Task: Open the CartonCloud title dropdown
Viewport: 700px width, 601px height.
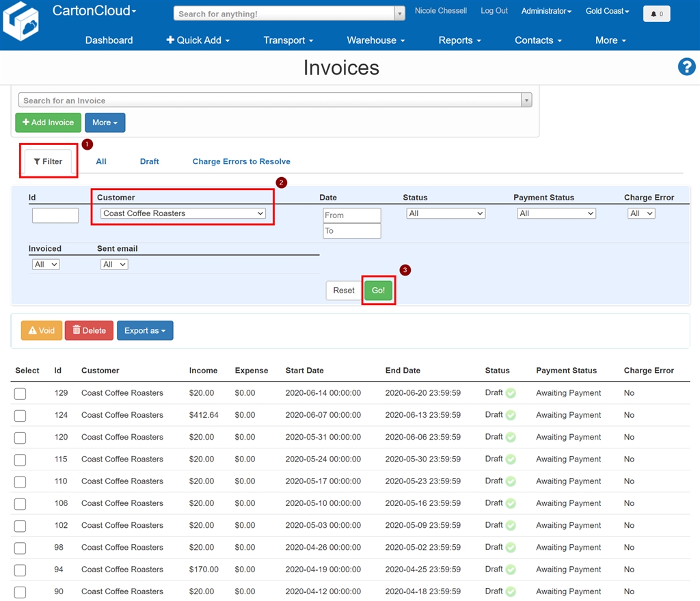Action: [94, 10]
